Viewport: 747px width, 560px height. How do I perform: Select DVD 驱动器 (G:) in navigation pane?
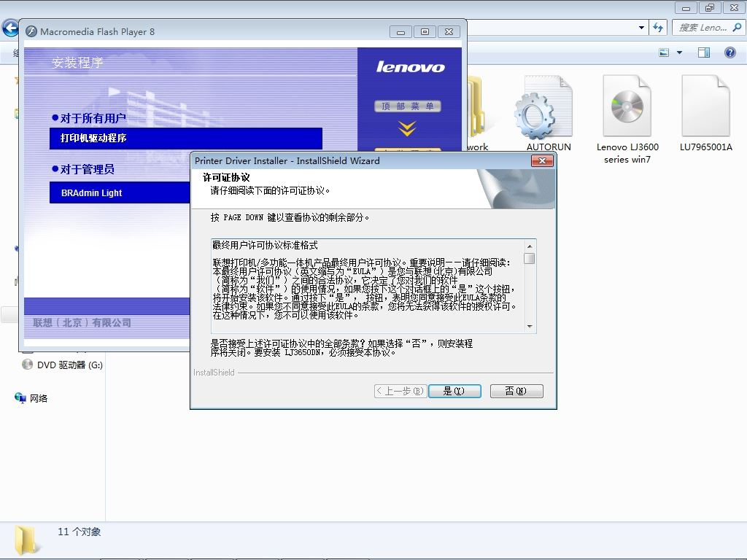[63, 365]
